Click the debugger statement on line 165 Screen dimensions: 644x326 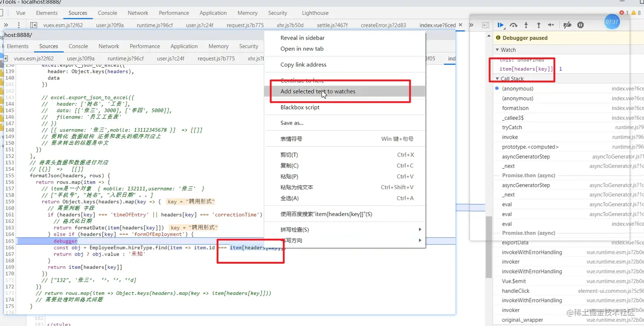point(65,241)
